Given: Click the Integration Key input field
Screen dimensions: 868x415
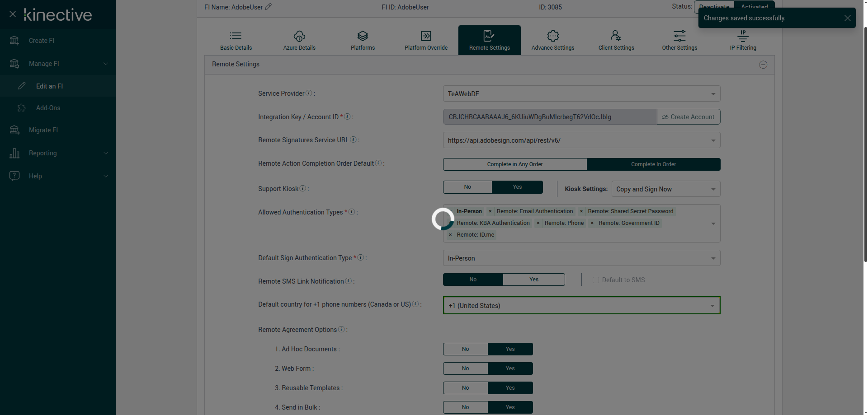Looking at the screenshot, I should coord(550,117).
